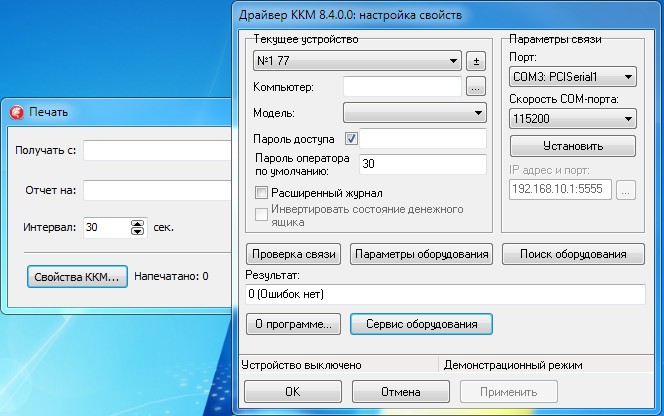Click the О программе... button
This screenshot has width=664, height=416.
[x=293, y=324]
